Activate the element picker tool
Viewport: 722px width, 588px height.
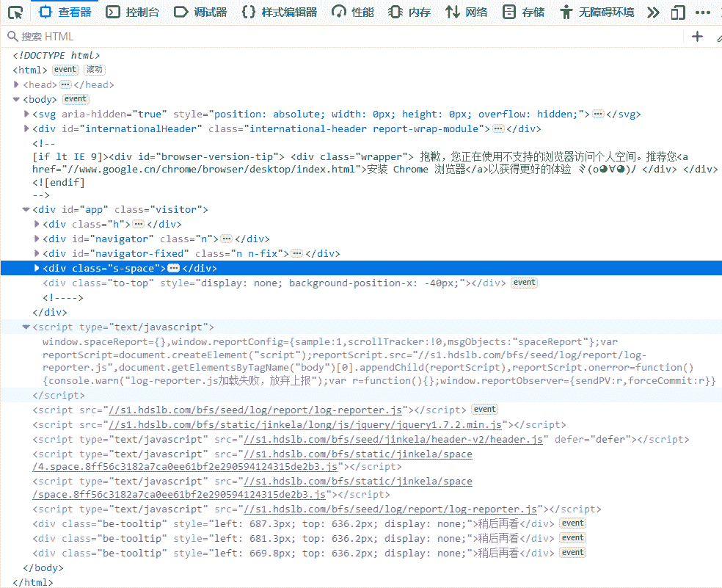pos(15,12)
